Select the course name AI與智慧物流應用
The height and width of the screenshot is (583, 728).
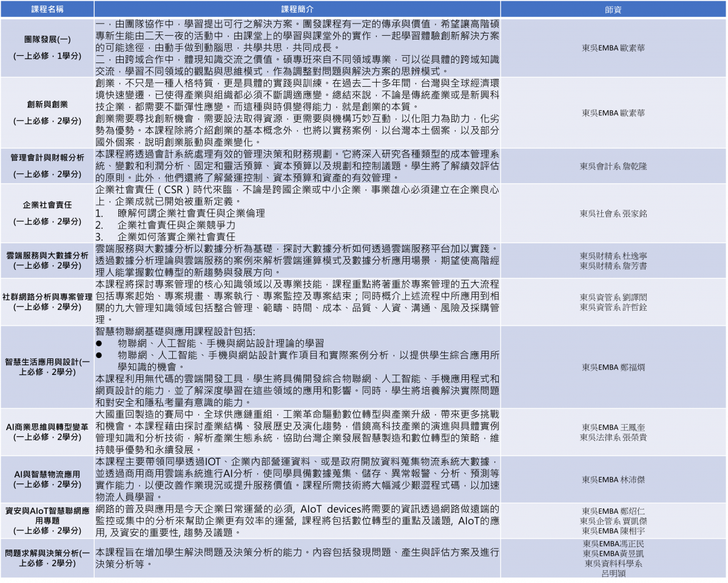tap(47, 474)
